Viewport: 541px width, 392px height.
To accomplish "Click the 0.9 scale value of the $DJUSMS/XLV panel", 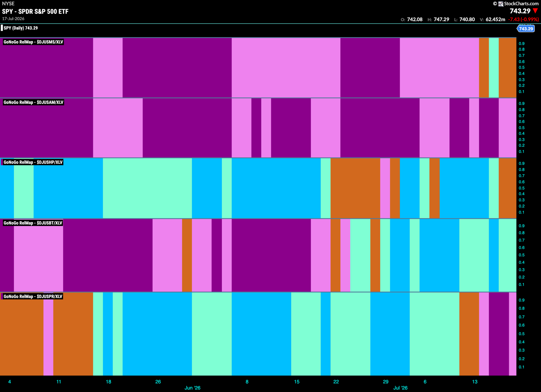I will tap(522, 44).
